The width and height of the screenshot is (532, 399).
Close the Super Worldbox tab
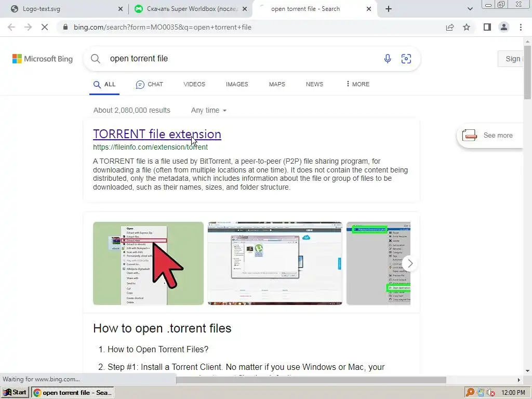[x=245, y=9]
